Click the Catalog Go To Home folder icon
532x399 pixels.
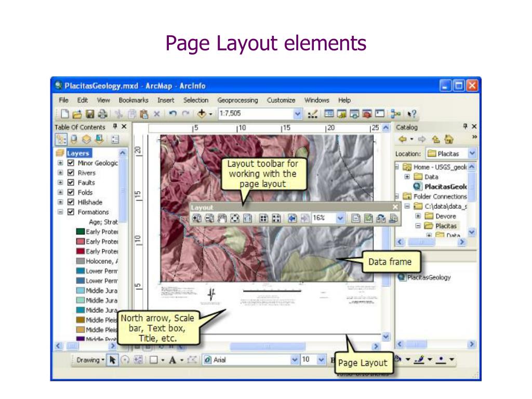448,139
